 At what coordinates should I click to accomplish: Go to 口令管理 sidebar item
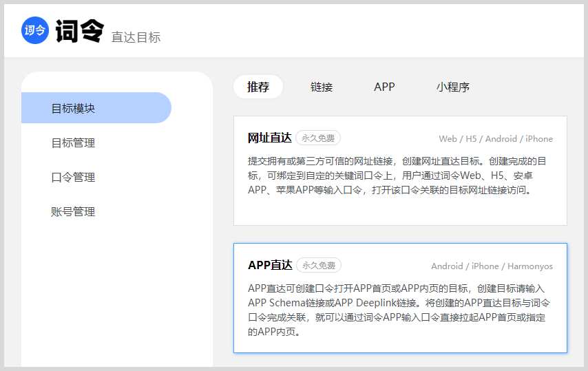73,178
